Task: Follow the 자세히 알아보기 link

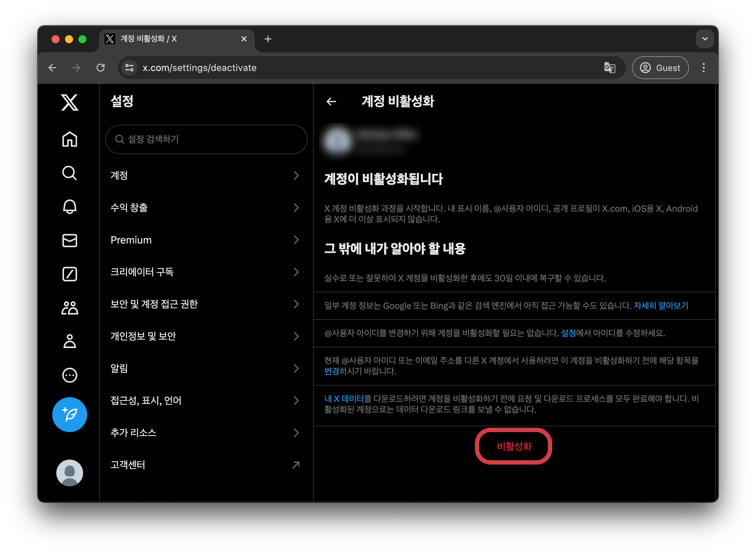Action: coord(661,305)
